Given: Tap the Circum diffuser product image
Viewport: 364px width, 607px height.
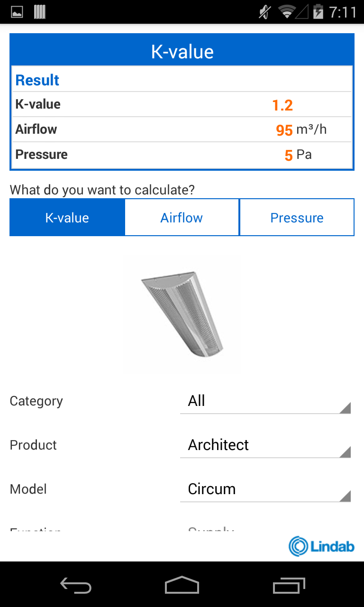Looking at the screenshot, I should [x=182, y=314].
